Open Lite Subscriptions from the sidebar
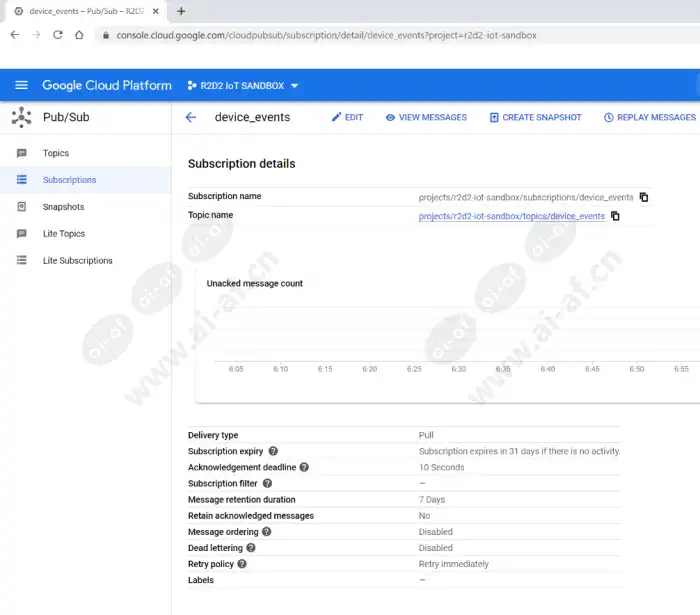This screenshot has width=700, height=615. (x=78, y=260)
